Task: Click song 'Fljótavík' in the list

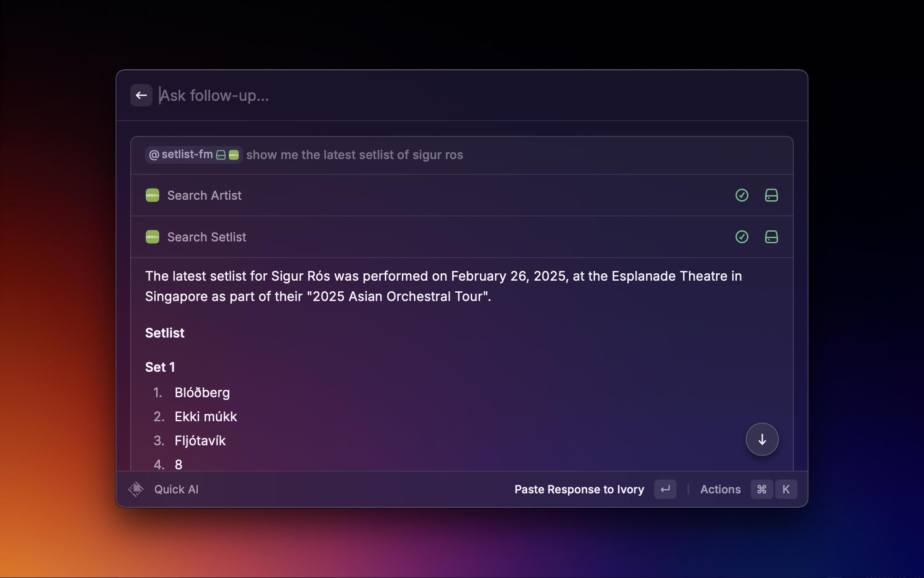Action: 201,441
